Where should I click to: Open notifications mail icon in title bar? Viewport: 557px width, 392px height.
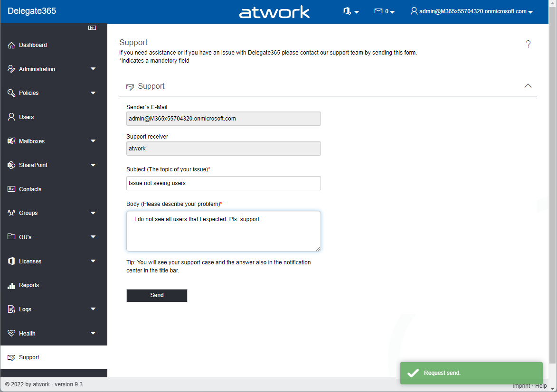pyautogui.click(x=378, y=11)
